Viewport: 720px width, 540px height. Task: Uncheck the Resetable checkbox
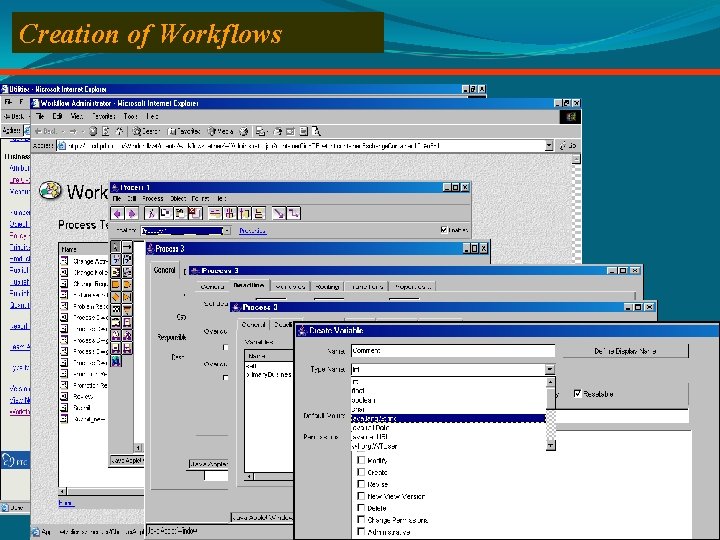[578, 394]
